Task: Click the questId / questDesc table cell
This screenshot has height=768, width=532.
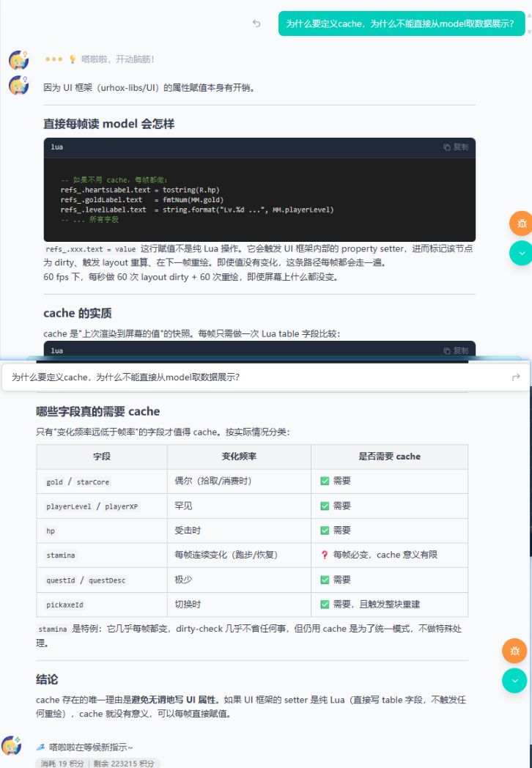Action: (x=102, y=580)
